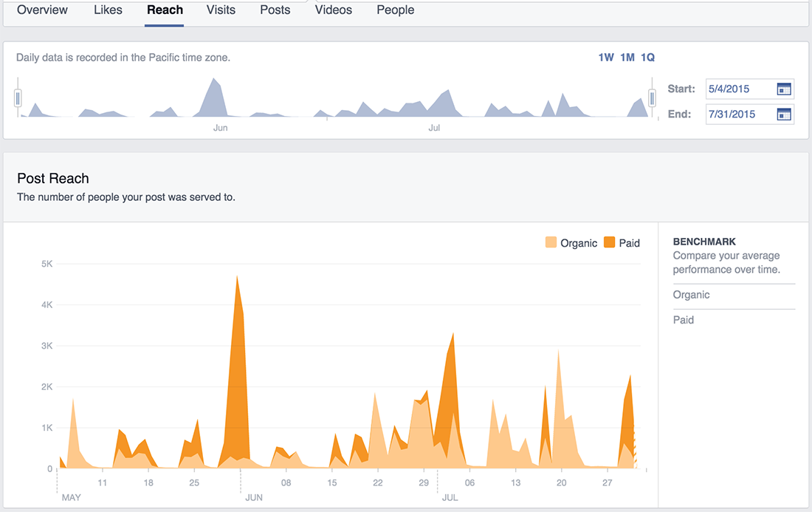
Task: Click the Start: label
Action: [681, 89]
